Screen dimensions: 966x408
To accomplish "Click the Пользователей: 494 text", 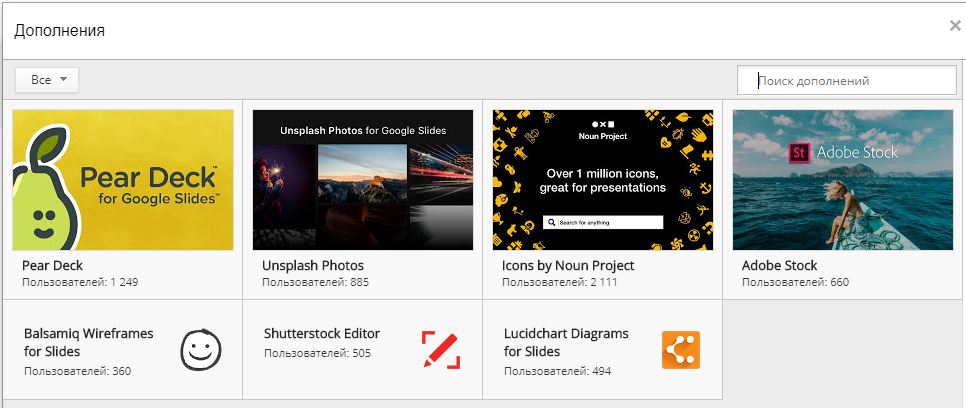I will click(558, 372).
